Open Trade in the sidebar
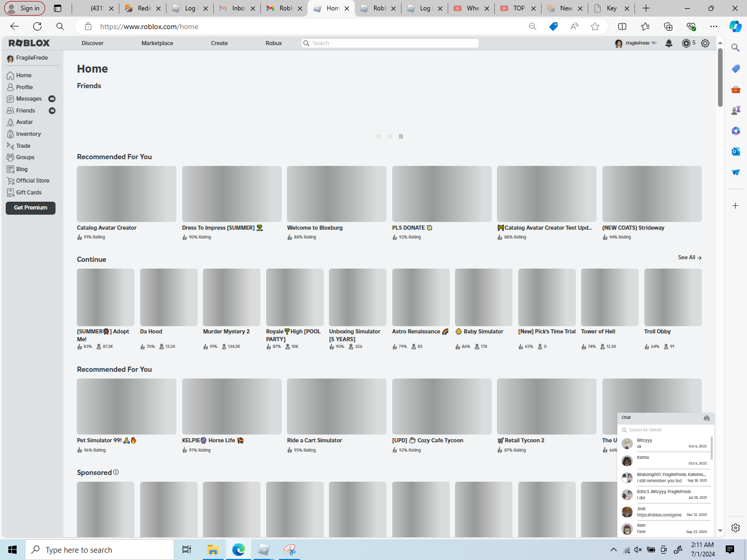Image resolution: width=747 pixels, height=560 pixels. point(19,146)
